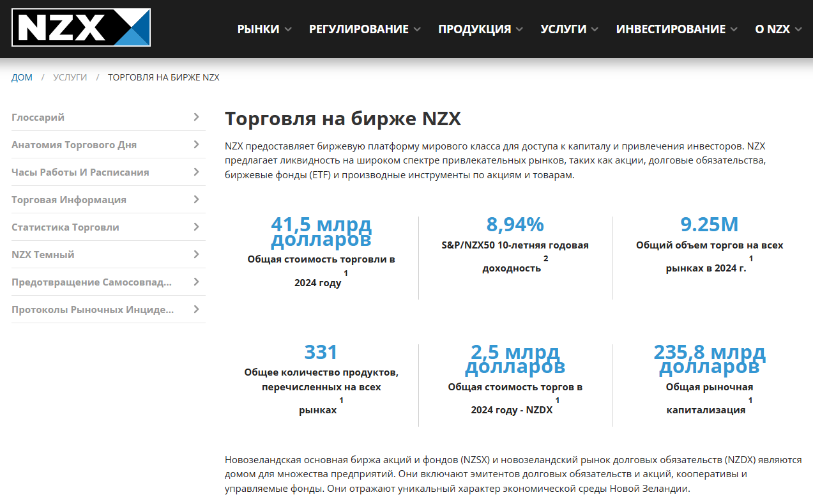Screen dimensions: 813x504
Task: Open Торговая Информация sidebar link
Action: (x=109, y=199)
